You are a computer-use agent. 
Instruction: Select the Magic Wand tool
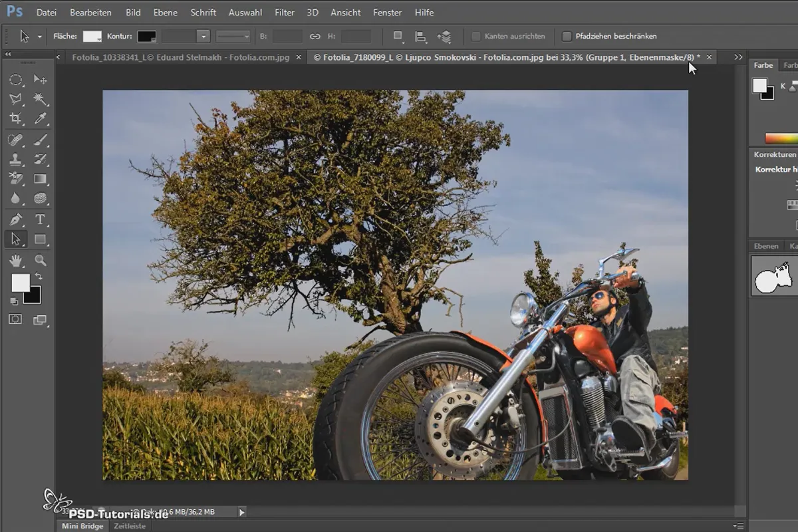coord(40,99)
